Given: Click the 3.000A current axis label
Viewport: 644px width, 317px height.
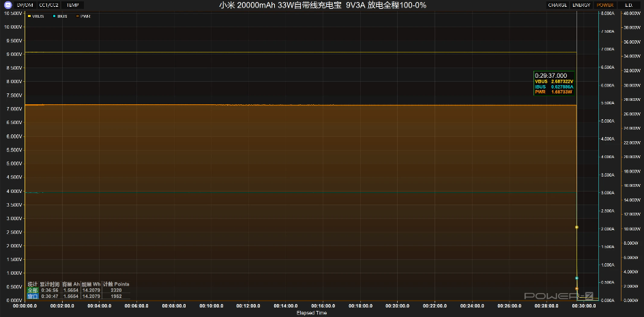Looking at the screenshot, I should 607,192.
